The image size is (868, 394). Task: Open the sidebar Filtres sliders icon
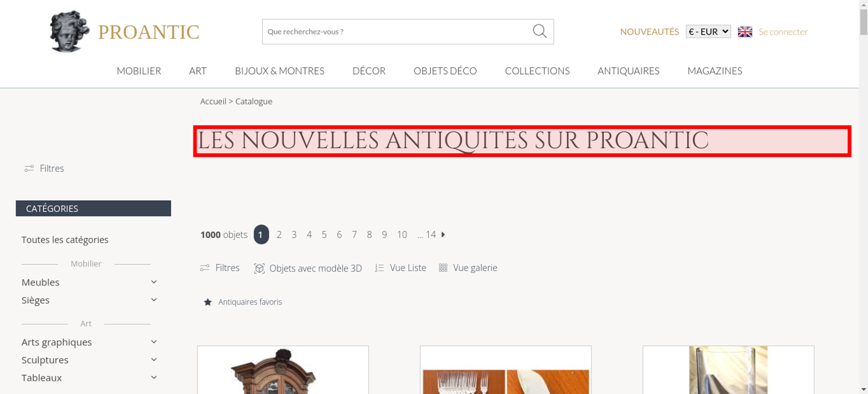click(29, 168)
